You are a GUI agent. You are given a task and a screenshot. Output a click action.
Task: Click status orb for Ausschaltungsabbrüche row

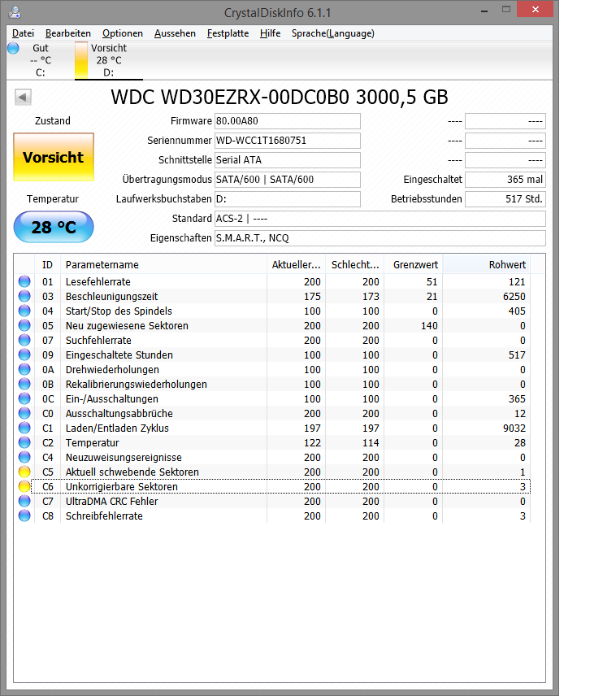coord(24,413)
